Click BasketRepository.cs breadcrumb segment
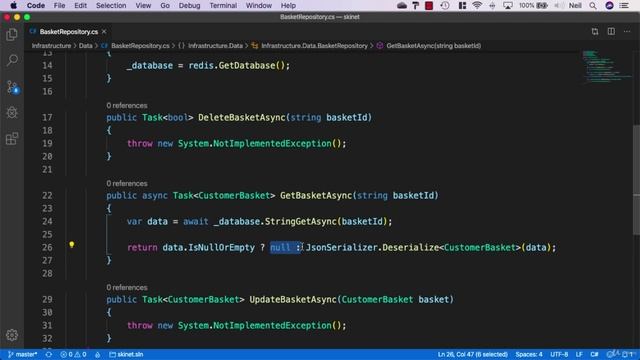This screenshot has width=640, height=360. click(x=136, y=46)
